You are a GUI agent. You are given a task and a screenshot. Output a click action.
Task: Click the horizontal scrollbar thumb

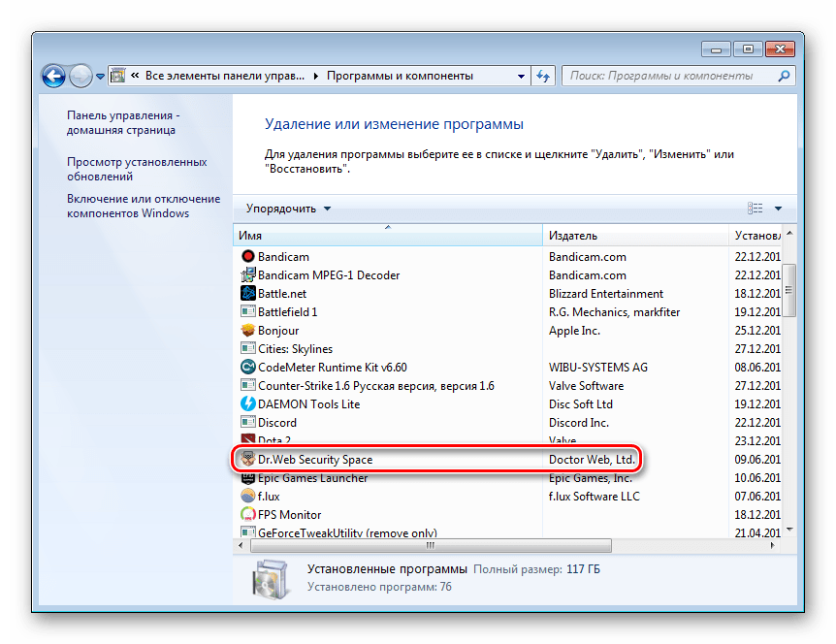[x=431, y=545]
